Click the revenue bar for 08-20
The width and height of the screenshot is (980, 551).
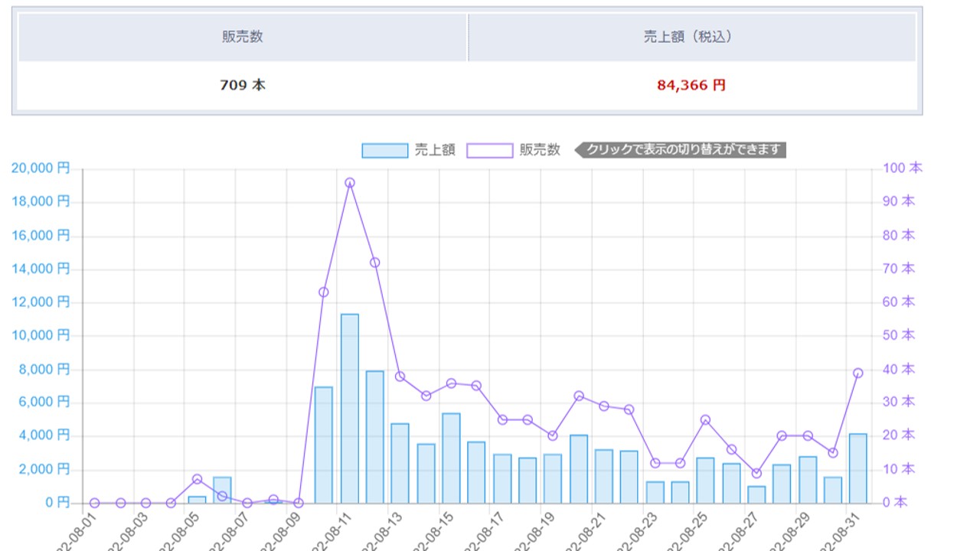[579, 469]
